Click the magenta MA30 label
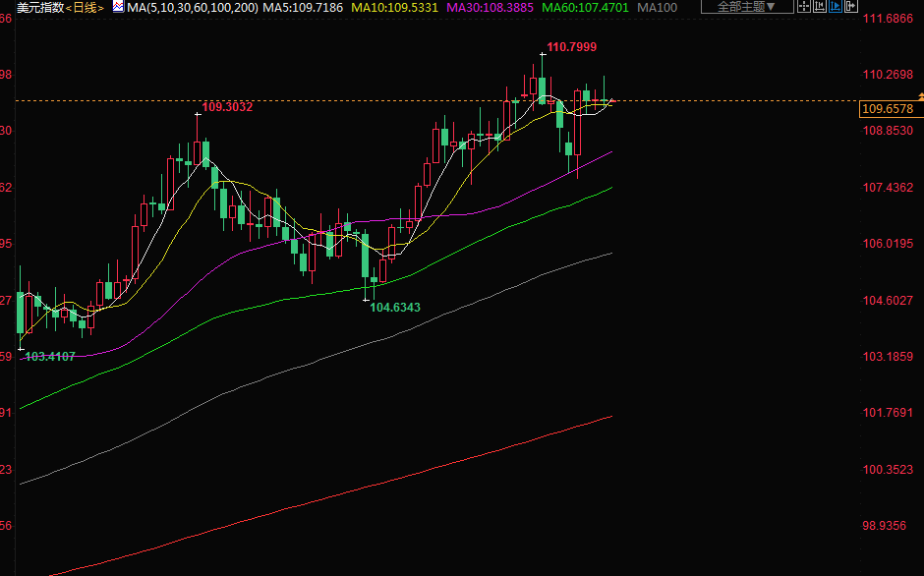Screen dimensions: 924x576 coord(490,7)
